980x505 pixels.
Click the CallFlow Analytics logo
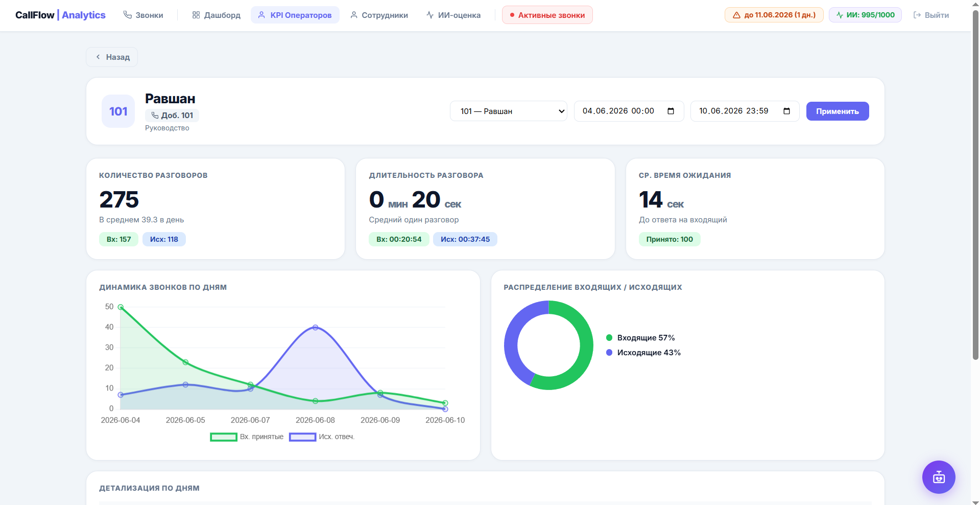coord(60,15)
